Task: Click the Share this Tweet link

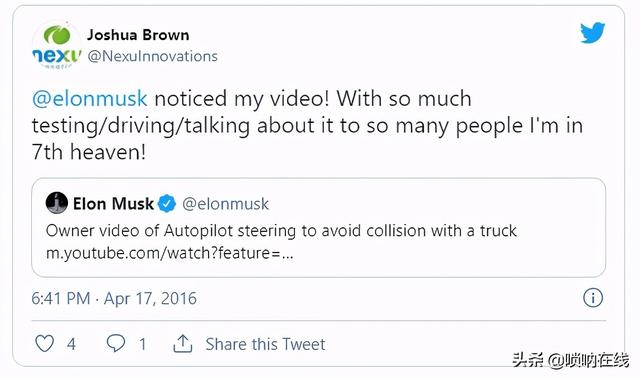Action: point(265,344)
